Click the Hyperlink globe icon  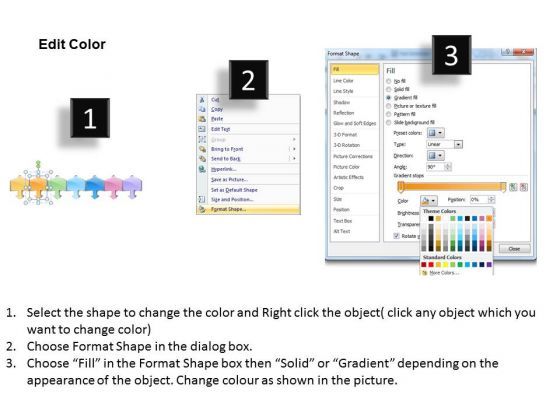[x=202, y=169]
